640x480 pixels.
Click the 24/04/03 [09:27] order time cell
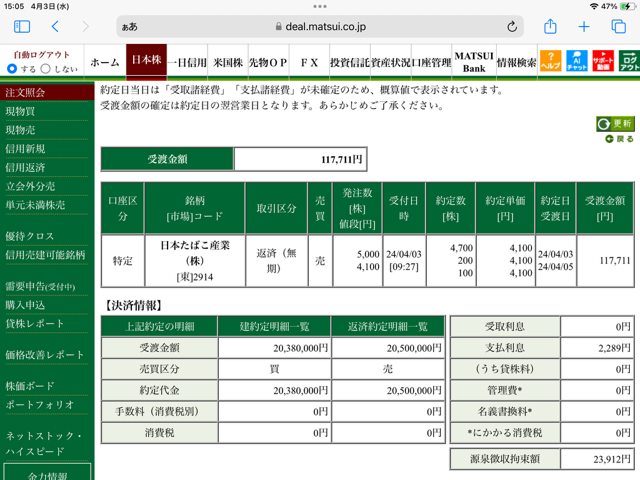[404, 261]
